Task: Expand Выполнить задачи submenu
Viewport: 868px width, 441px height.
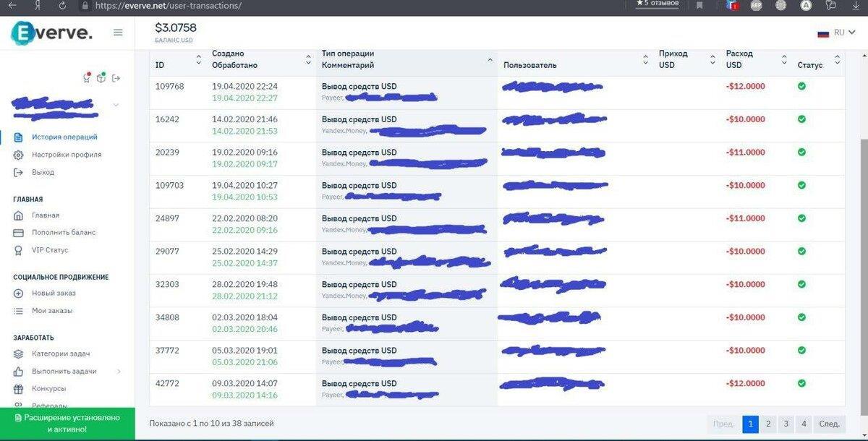Action: coord(119,372)
